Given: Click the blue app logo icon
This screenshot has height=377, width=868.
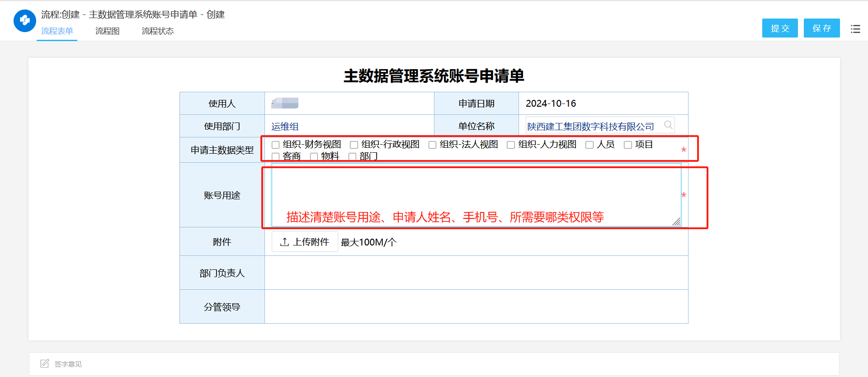Looking at the screenshot, I should [x=25, y=21].
